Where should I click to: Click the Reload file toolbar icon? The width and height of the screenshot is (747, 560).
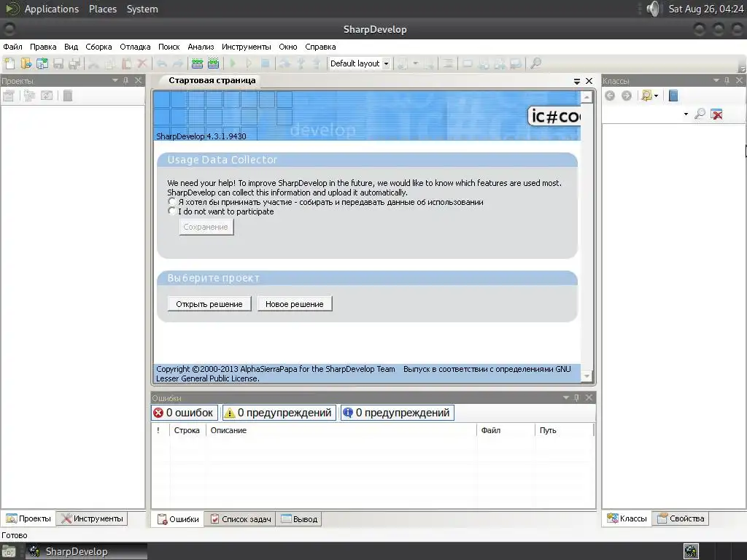click(x=42, y=63)
